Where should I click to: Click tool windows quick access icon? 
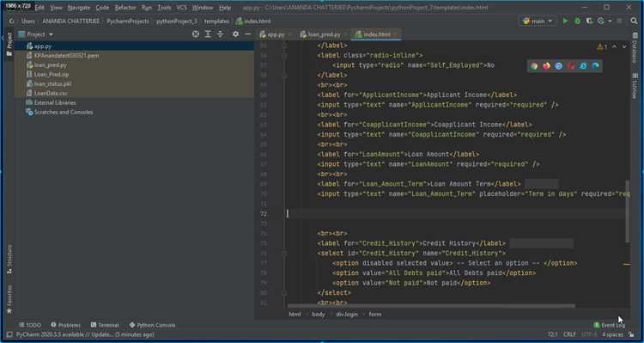click(x=9, y=334)
